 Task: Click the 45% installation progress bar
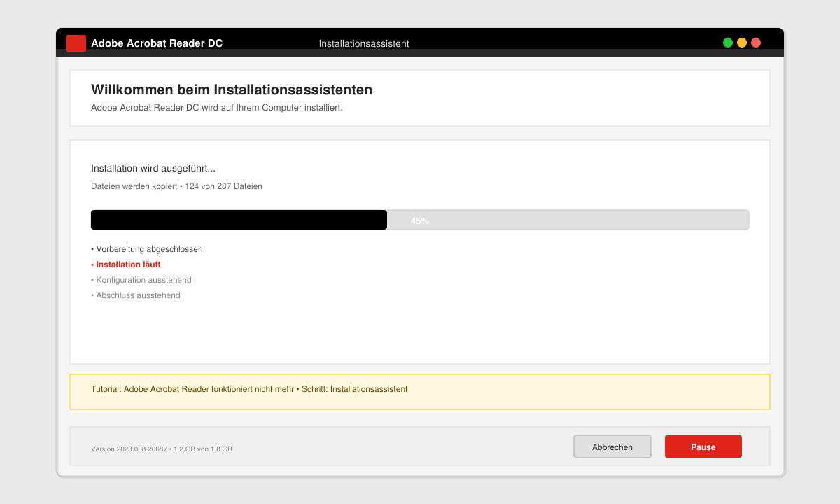coord(420,220)
